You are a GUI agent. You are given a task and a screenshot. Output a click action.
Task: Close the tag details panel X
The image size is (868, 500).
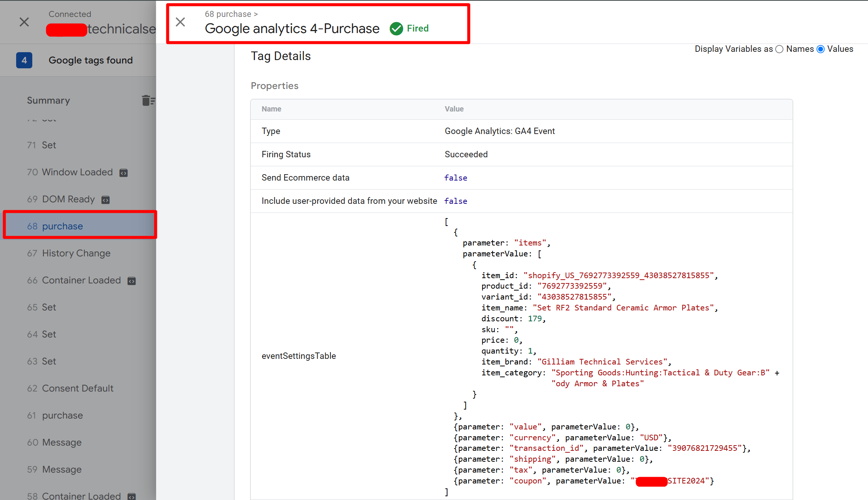(x=180, y=22)
